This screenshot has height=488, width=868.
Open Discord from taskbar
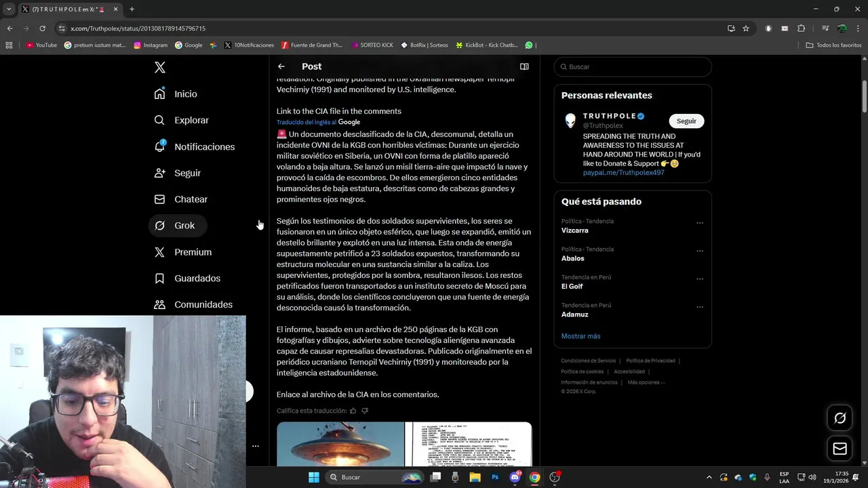click(515, 477)
